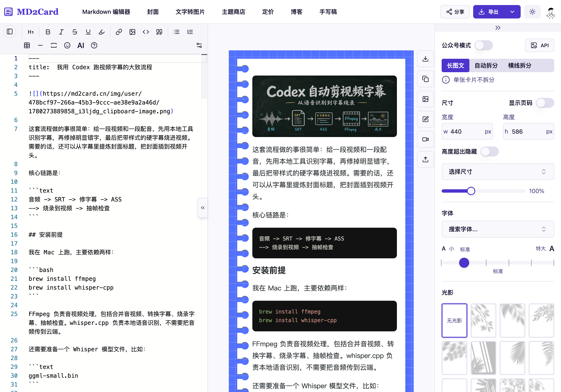
Task: Copy the card preview
Action: pyautogui.click(x=425, y=79)
